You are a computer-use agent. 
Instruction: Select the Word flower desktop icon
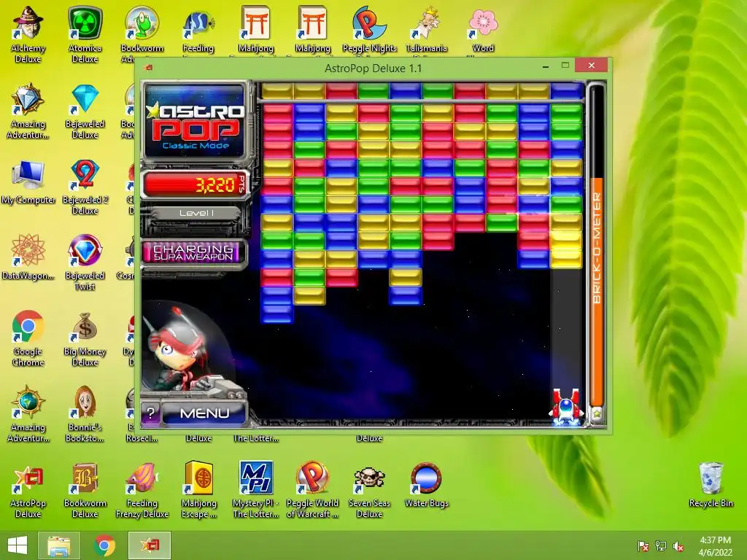coord(483,29)
